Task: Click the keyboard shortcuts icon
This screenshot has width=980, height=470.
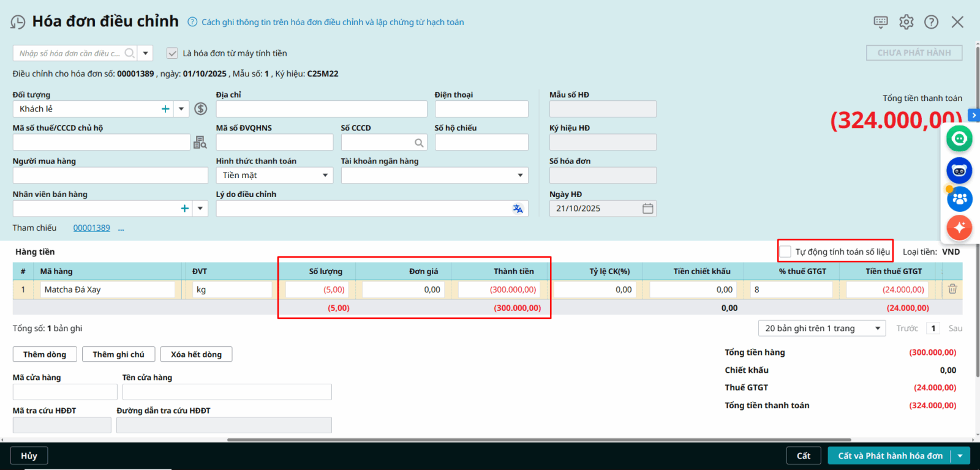Action: [x=880, y=22]
